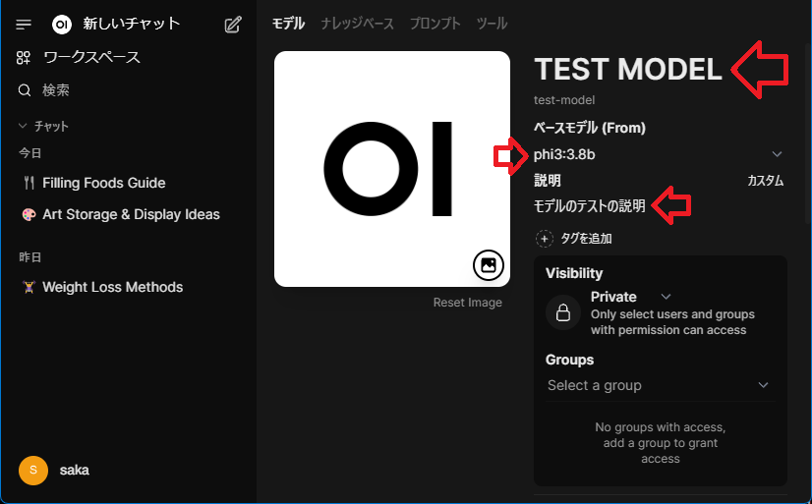812x504 pixels.
Task: Click the weightlifter icon for Weight Loss Methods
Action: tap(29, 287)
